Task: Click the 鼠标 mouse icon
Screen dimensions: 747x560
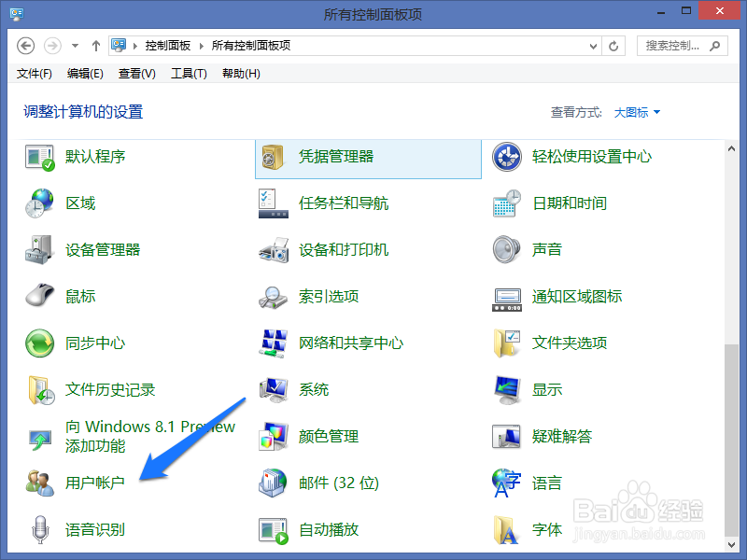Action: [39, 295]
